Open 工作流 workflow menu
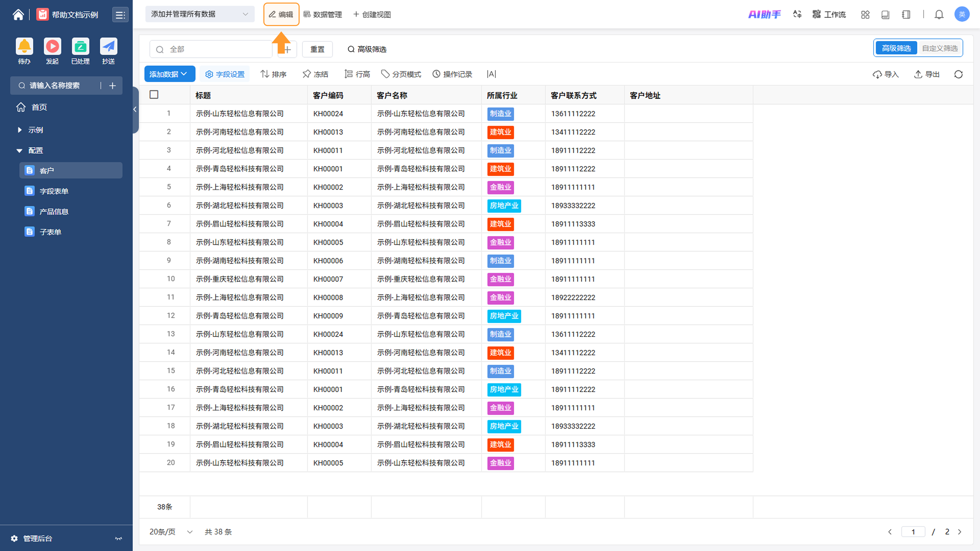980x551 pixels. tap(829, 15)
